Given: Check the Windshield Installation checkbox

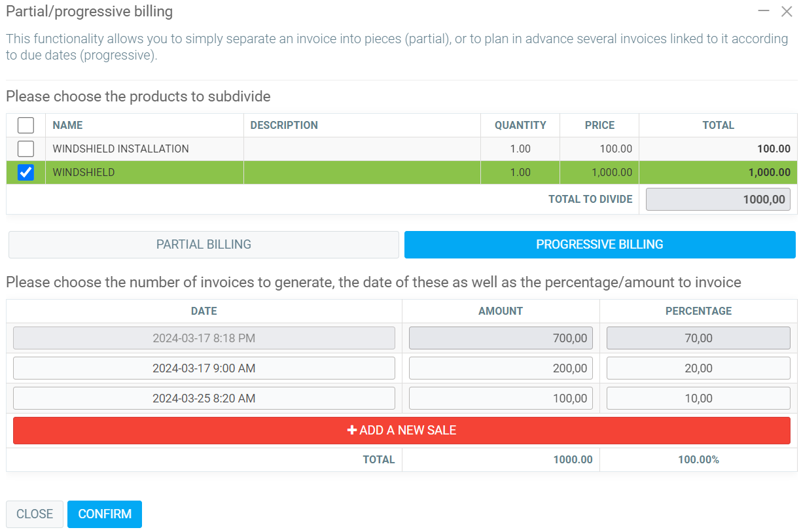Looking at the screenshot, I should tap(26, 149).
